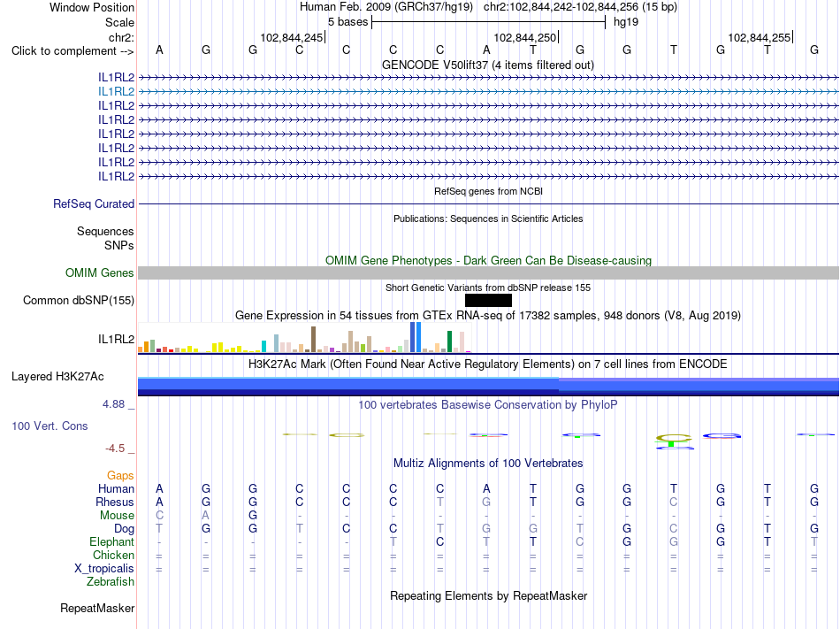Click the IL1RL2 label beside GTEx chart

(x=116, y=339)
